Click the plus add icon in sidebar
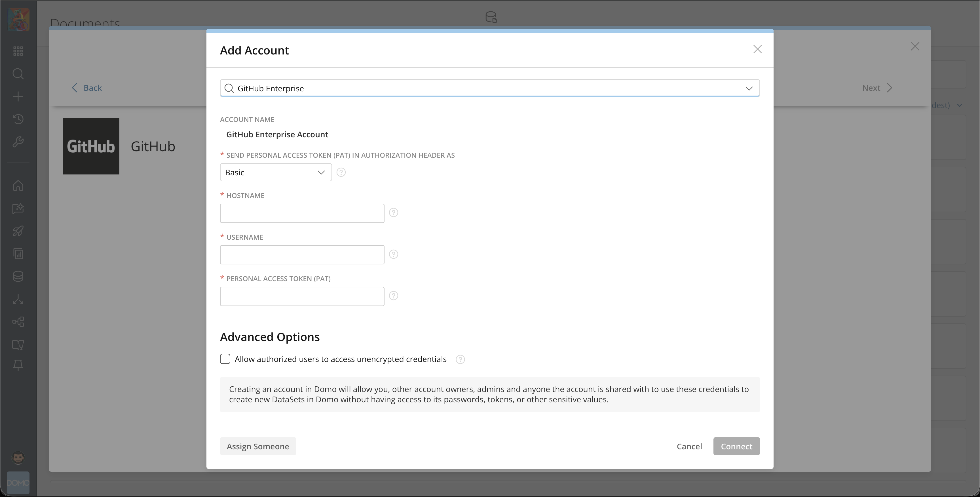 [18, 96]
